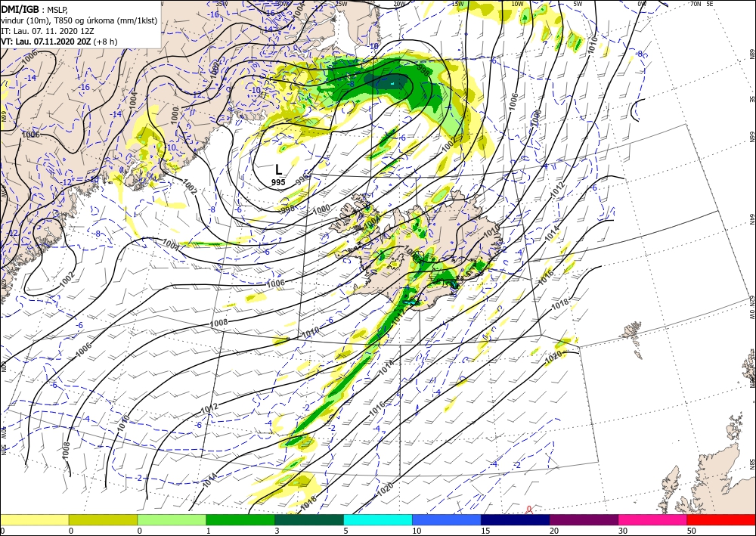Click the "L" low pressure marker
756x536 pixels.
tap(278, 169)
